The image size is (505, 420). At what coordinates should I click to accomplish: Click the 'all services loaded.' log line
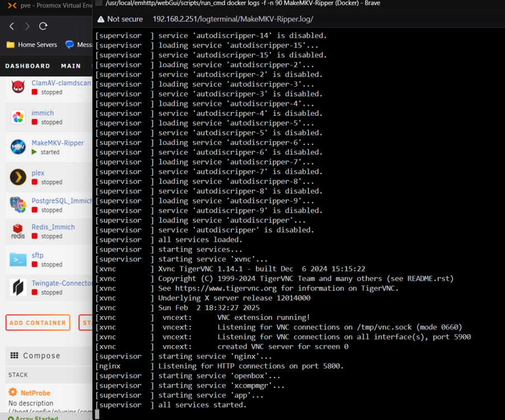pos(200,240)
